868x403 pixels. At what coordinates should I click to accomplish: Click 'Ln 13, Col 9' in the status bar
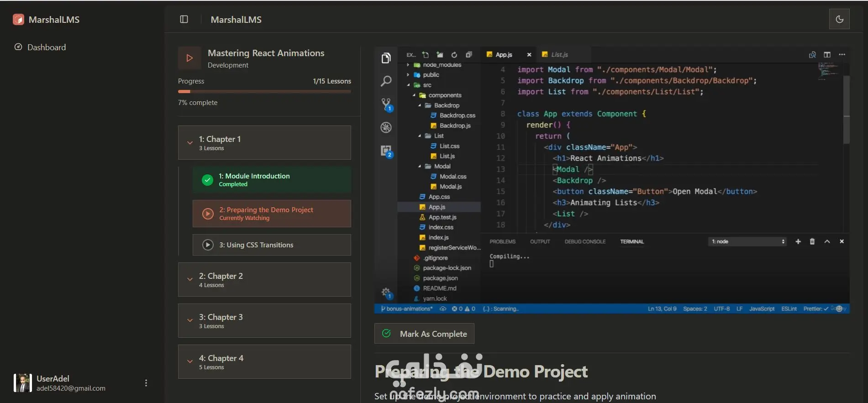tap(662, 309)
